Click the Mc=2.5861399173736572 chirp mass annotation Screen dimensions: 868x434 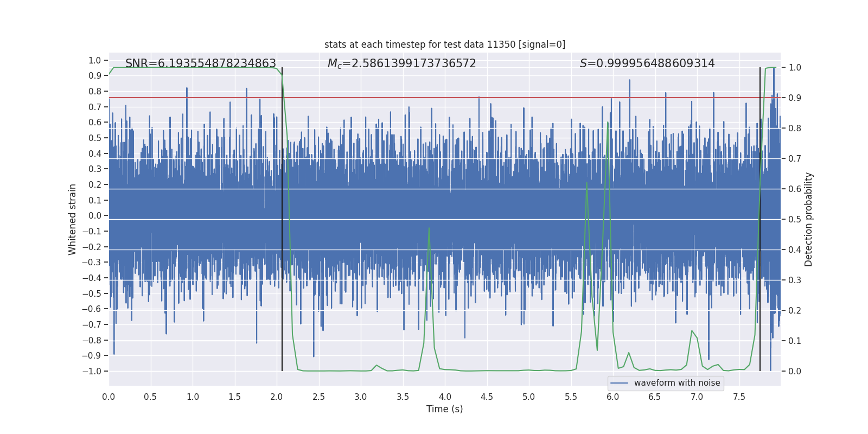402,63
